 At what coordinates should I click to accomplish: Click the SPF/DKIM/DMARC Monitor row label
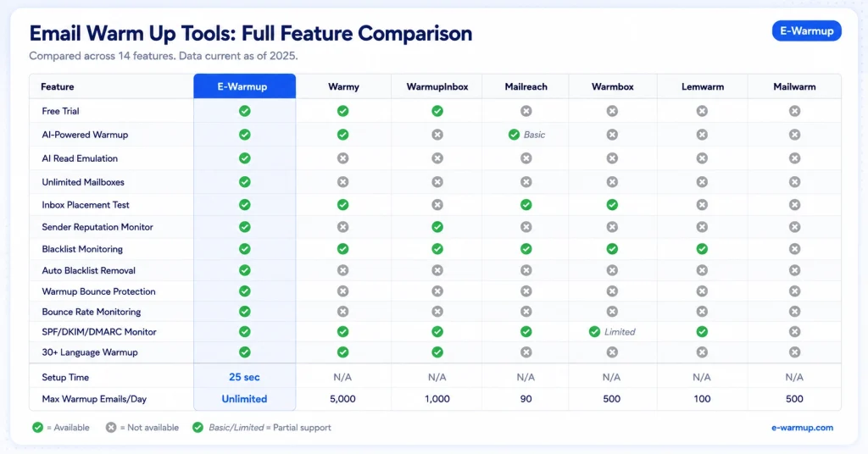pyautogui.click(x=99, y=332)
